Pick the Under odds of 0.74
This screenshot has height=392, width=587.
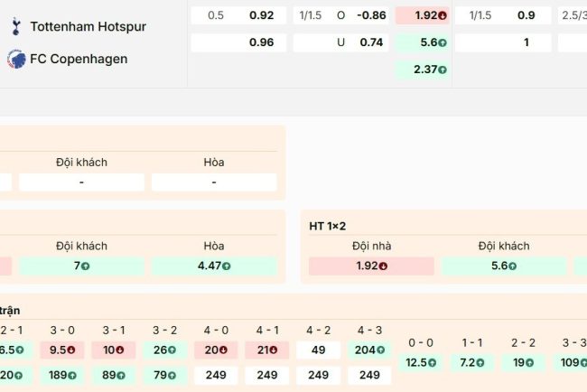(371, 42)
